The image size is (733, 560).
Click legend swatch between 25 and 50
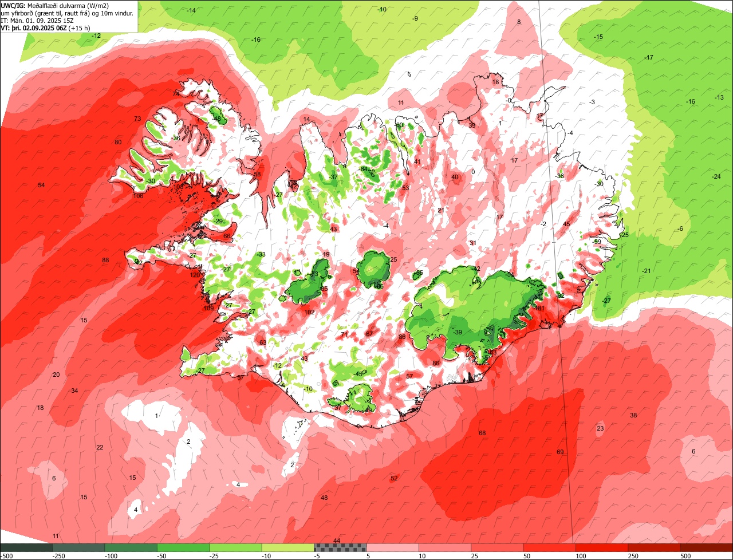pos(498,547)
